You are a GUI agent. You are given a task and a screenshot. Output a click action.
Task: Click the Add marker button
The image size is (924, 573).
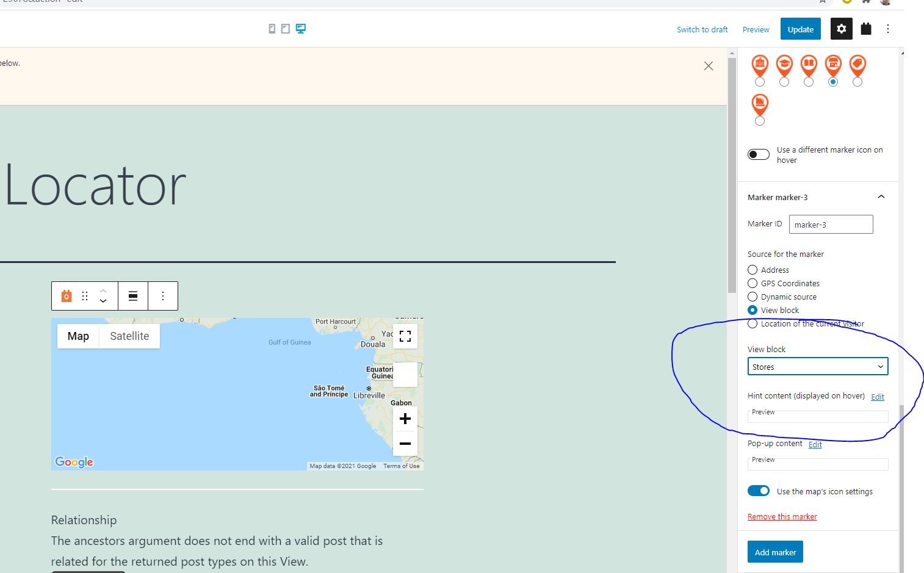[775, 552]
